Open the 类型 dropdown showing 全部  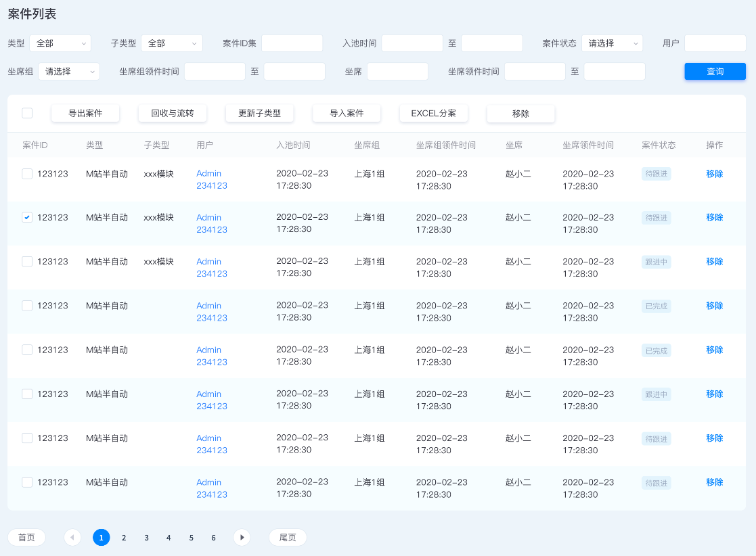click(x=60, y=43)
